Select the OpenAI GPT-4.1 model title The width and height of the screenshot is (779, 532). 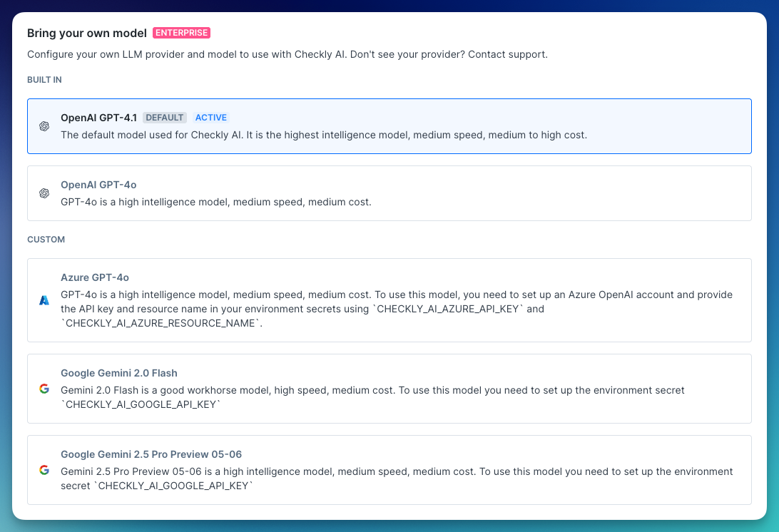(99, 118)
